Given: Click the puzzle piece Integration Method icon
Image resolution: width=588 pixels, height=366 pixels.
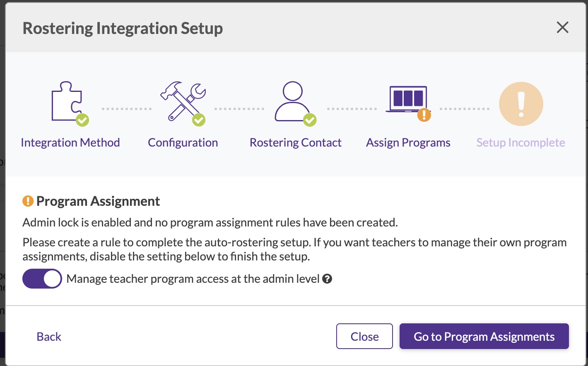Looking at the screenshot, I should click(67, 101).
